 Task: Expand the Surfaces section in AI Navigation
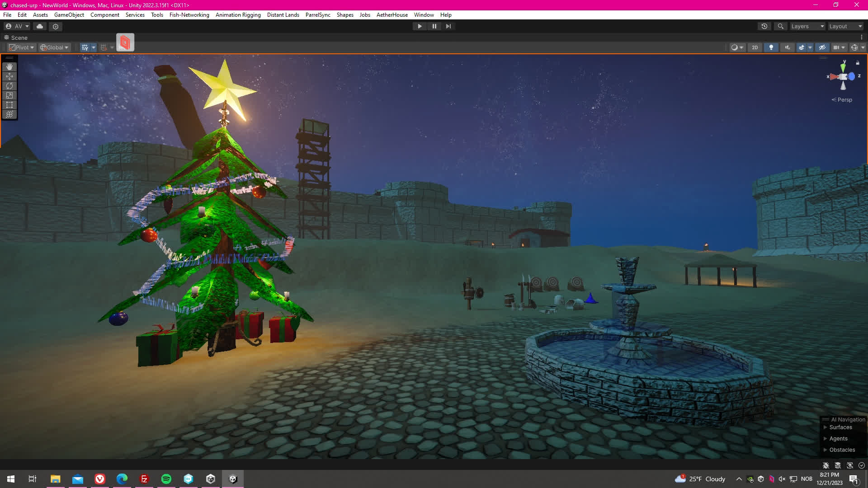coord(825,427)
